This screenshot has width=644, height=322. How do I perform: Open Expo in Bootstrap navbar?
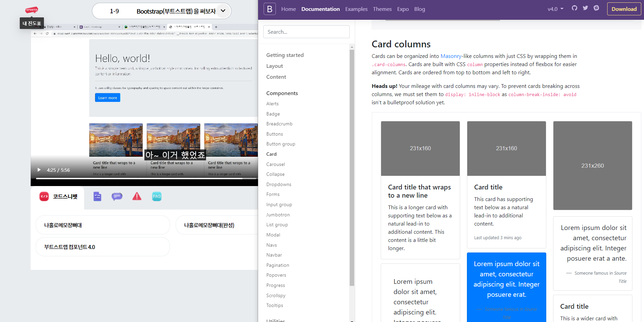coord(403,9)
